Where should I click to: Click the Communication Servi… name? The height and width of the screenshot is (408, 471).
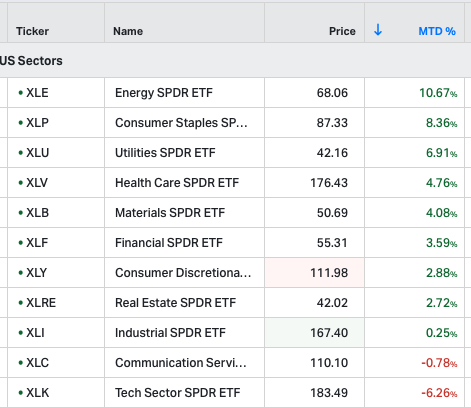click(181, 363)
